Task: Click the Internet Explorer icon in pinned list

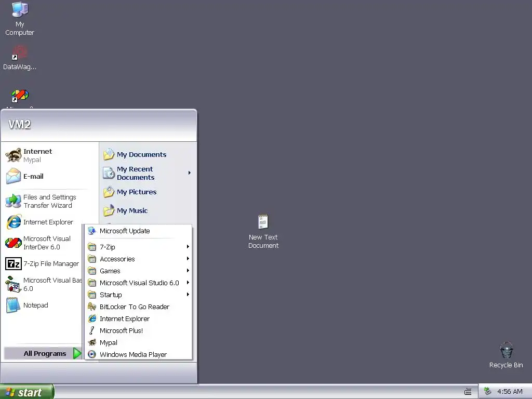Action: [x=14, y=222]
